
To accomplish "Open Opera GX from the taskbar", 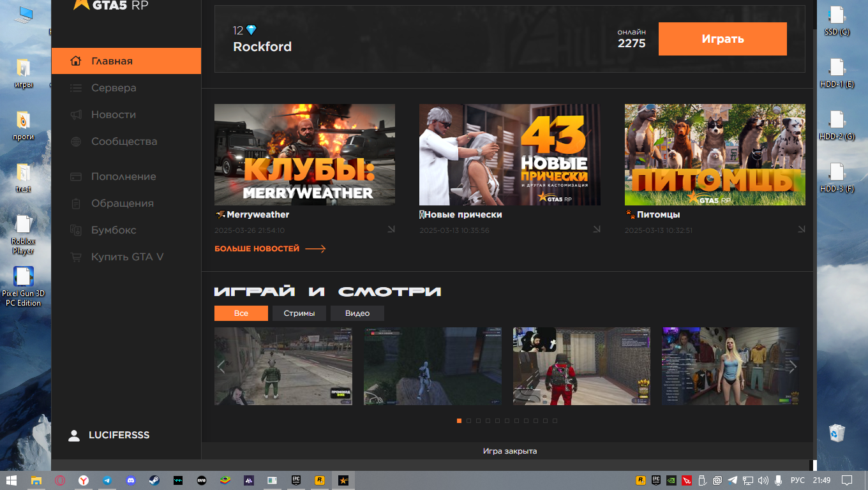I will pos(59,480).
